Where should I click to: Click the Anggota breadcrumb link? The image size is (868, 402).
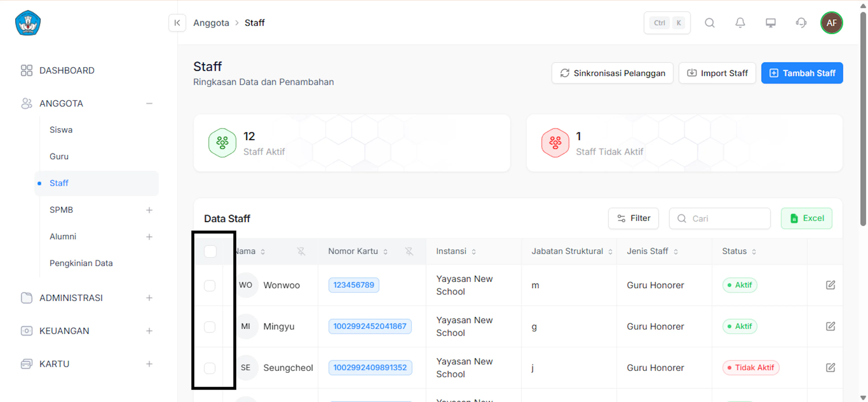tap(211, 23)
